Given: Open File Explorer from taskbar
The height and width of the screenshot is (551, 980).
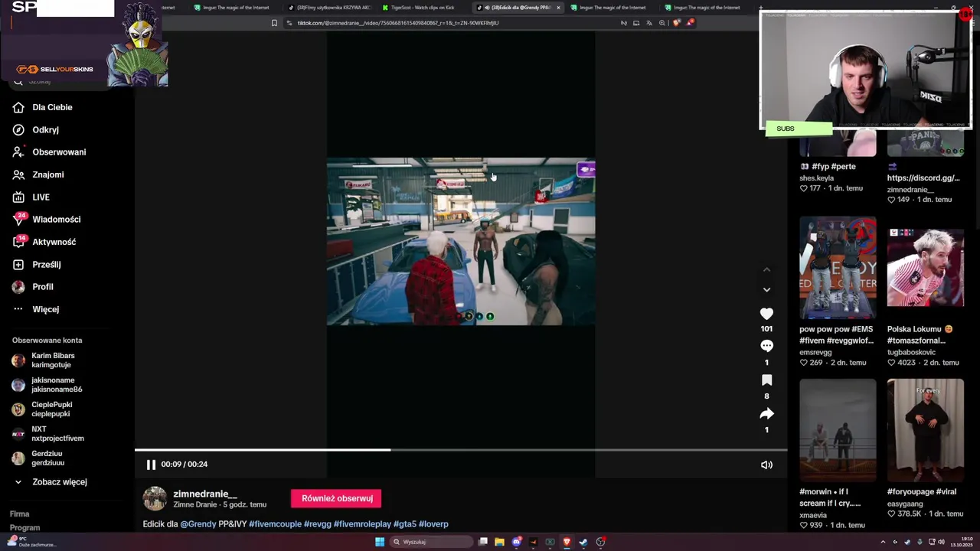Looking at the screenshot, I should pyautogui.click(x=499, y=542).
